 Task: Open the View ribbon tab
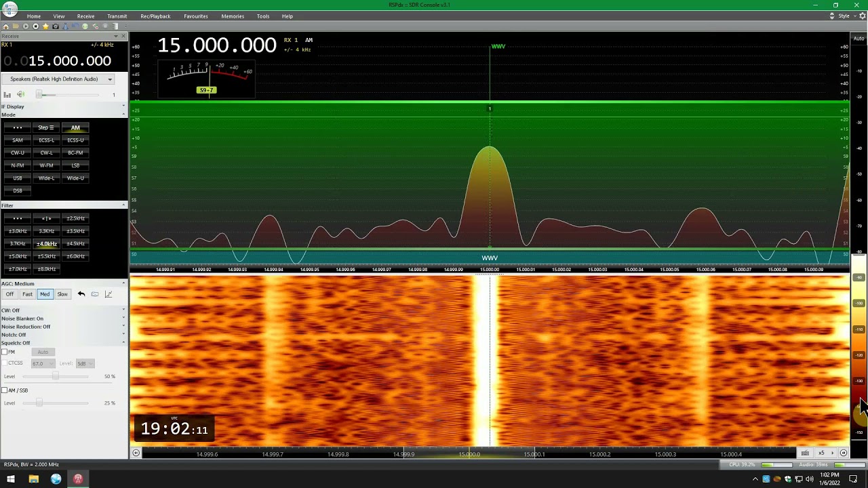click(x=59, y=16)
